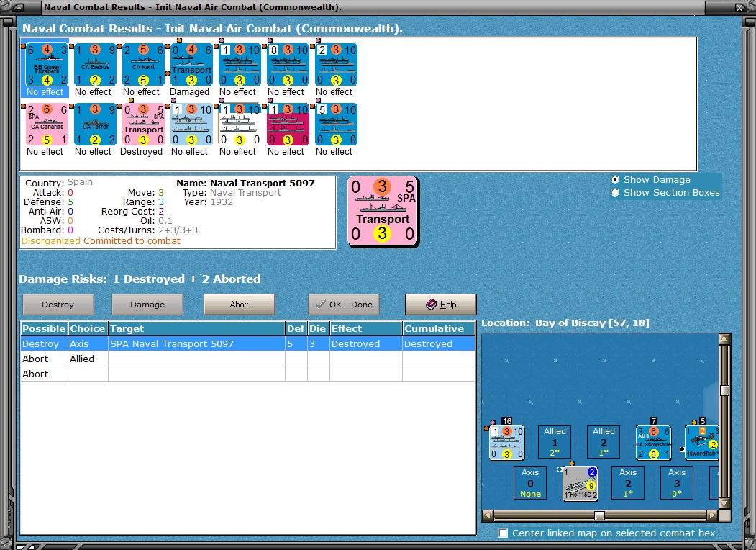The image size is (756, 550).
Task: Click the Destroyed label under SPA Transport
Action: click(141, 151)
